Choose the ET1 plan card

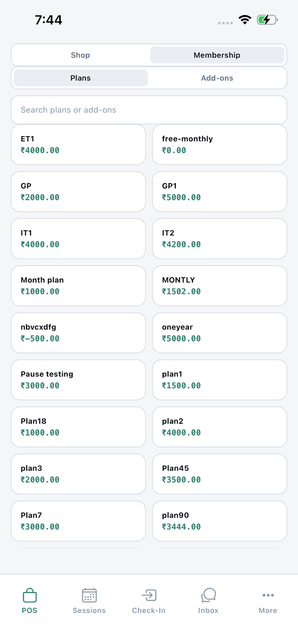tap(78, 145)
